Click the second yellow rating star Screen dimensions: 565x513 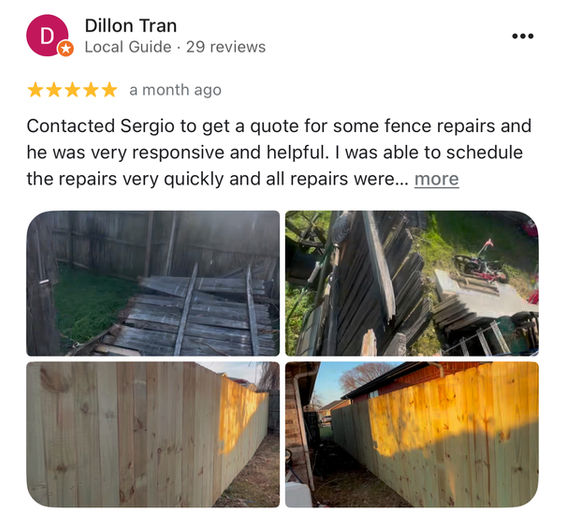click(54, 90)
